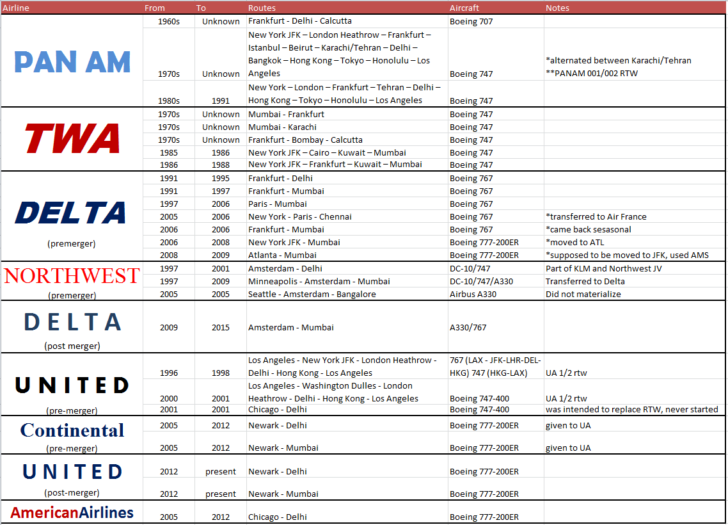The height and width of the screenshot is (525, 728).
Task: Click the post merger DELTA logo
Action: pos(72,322)
